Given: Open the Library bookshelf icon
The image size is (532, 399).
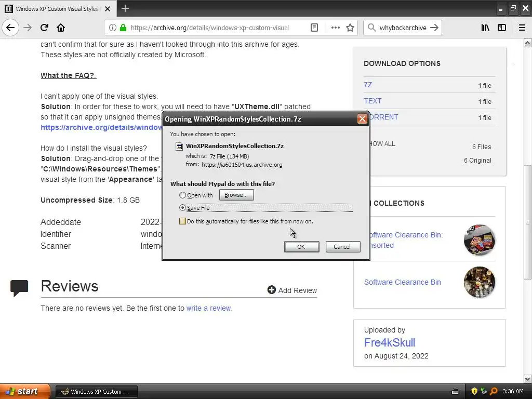Looking at the screenshot, I should tap(485, 28).
